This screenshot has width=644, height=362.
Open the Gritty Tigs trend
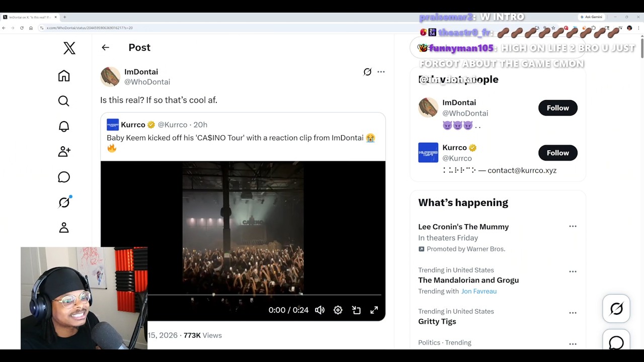437,321
